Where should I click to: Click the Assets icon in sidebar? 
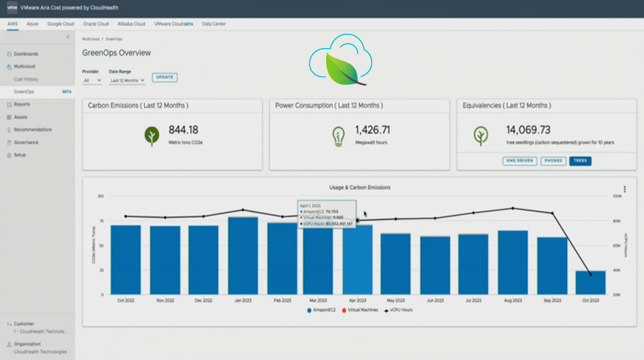9,117
